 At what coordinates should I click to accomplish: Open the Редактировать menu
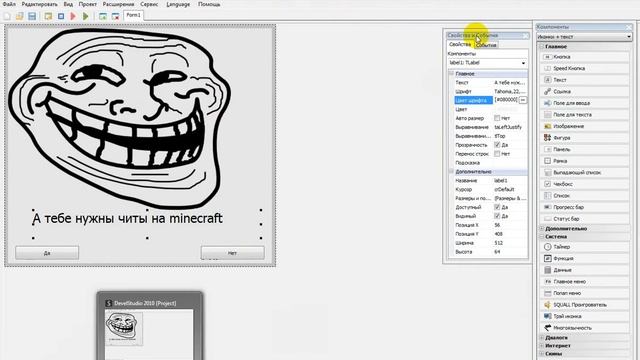coord(40,4)
